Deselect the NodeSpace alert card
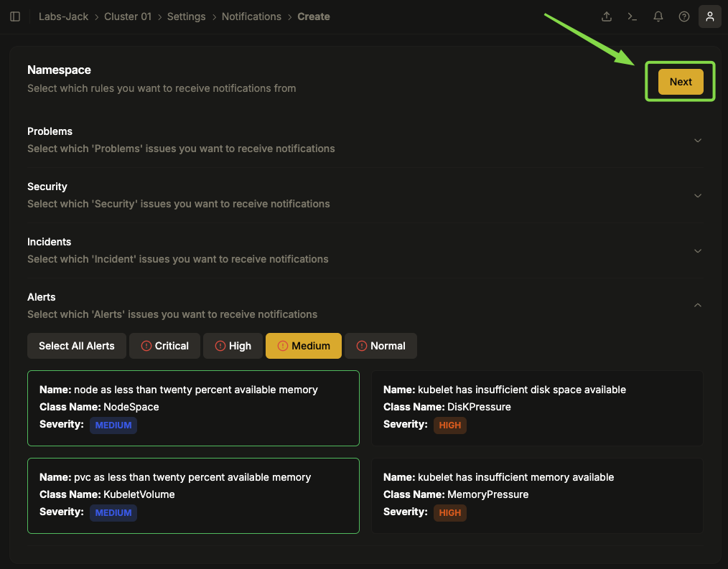Screen dimensions: 728x569 pos(193,408)
